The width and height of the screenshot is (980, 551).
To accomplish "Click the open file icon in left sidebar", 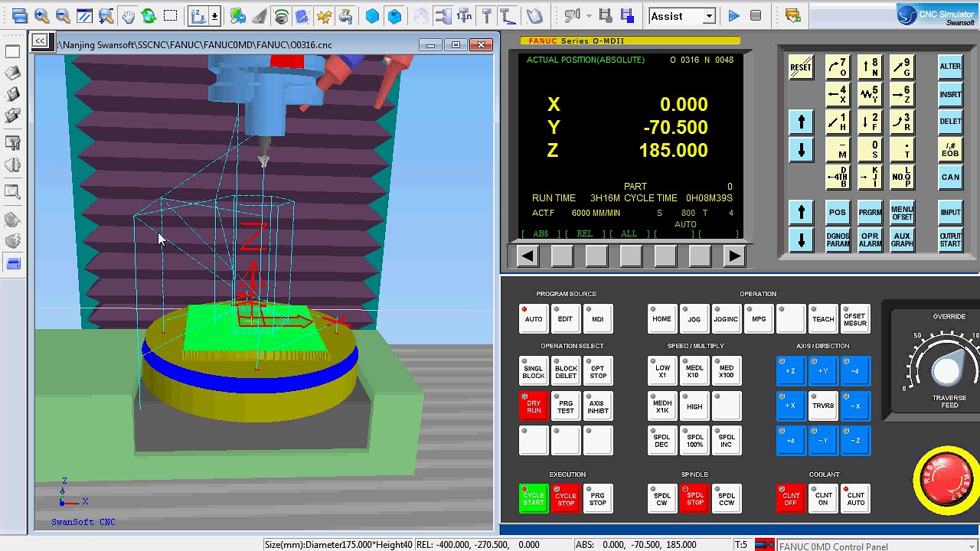I will 12,73.
